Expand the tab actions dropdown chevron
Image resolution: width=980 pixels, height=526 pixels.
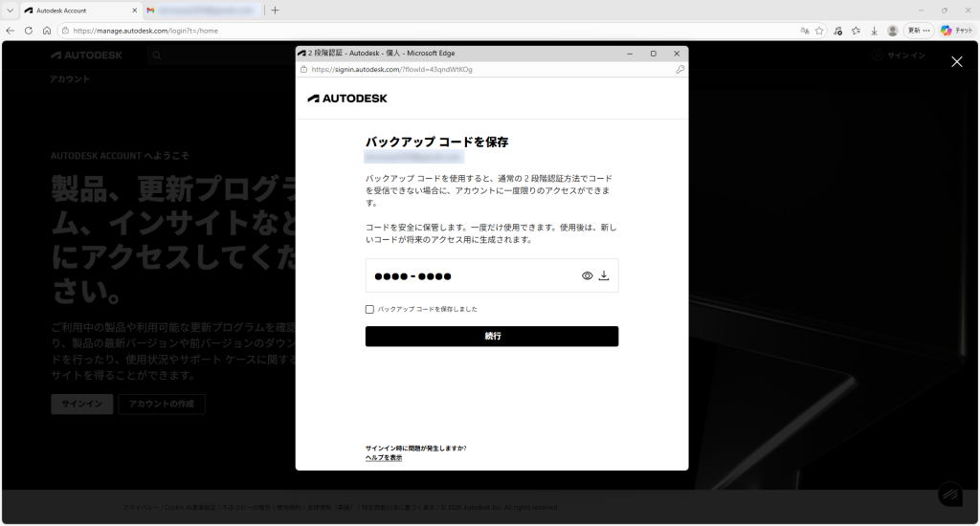[x=10, y=10]
